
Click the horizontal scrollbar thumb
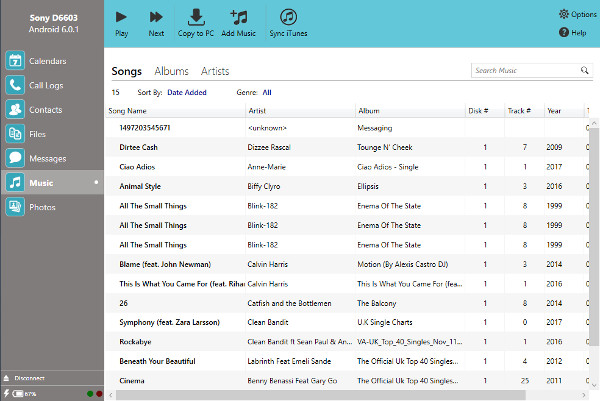[x=321, y=395]
